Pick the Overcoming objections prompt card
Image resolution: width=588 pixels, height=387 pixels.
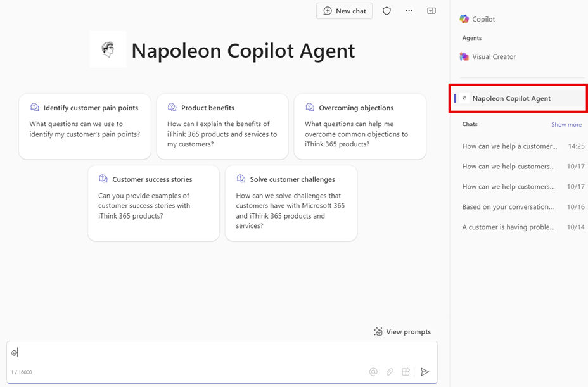click(360, 127)
